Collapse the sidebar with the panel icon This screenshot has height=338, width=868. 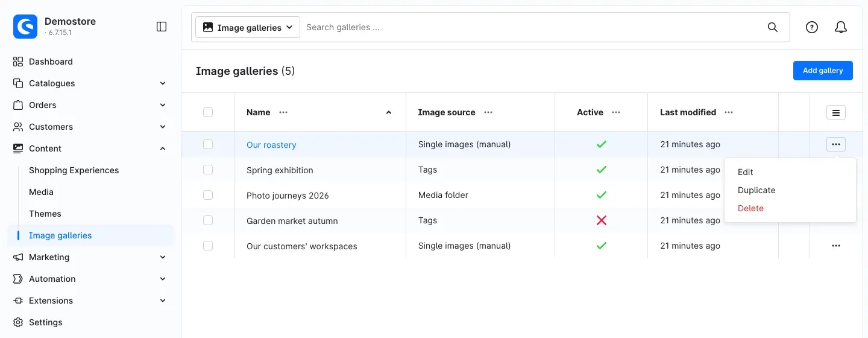[x=162, y=27]
